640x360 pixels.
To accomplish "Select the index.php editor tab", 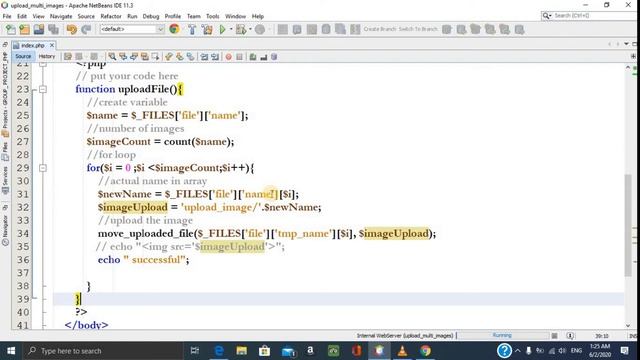I will click(x=32, y=45).
